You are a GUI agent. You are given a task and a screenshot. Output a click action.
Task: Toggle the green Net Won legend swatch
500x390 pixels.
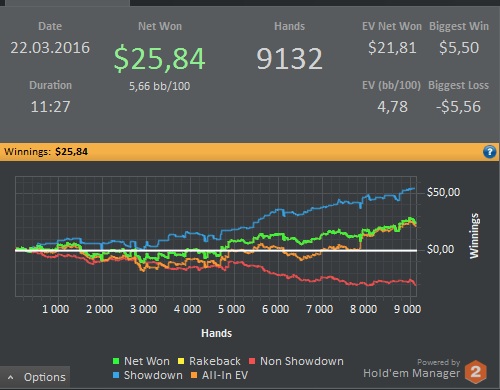(116, 361)
